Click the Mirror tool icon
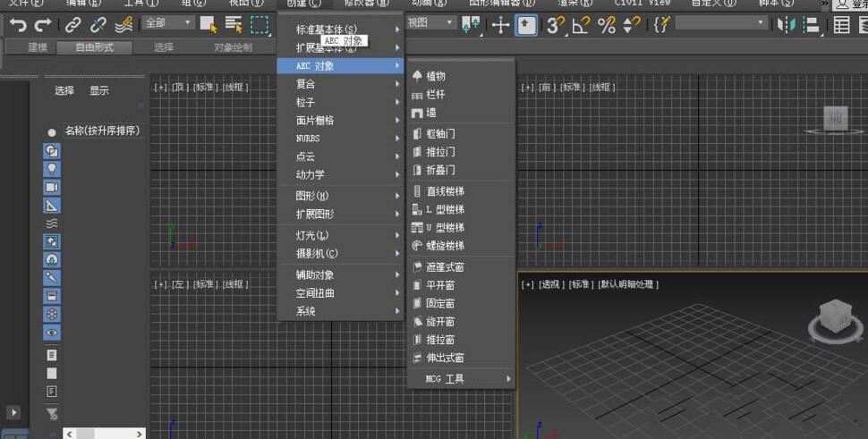Viewport: 868px width, 439px height. click(x=786, y=25)
